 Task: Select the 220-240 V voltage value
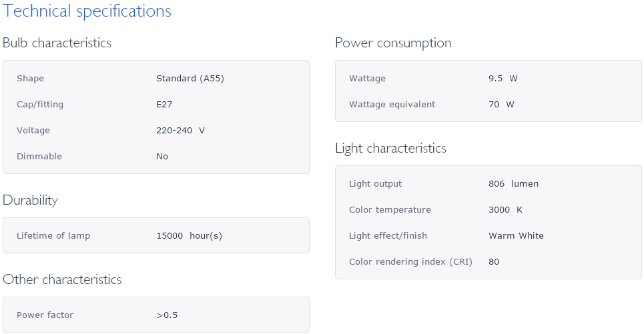pos(180,131)
